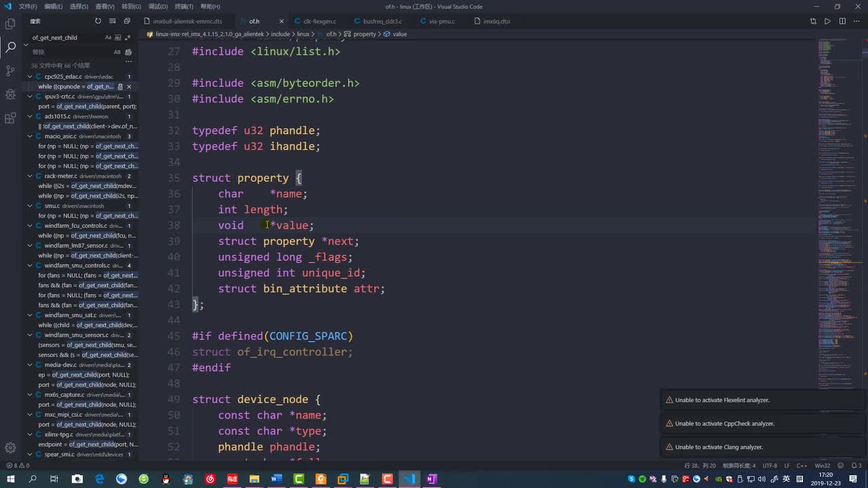Click the include breadcrumb segment
Viewport: 868px width, 488px height.
280,34
